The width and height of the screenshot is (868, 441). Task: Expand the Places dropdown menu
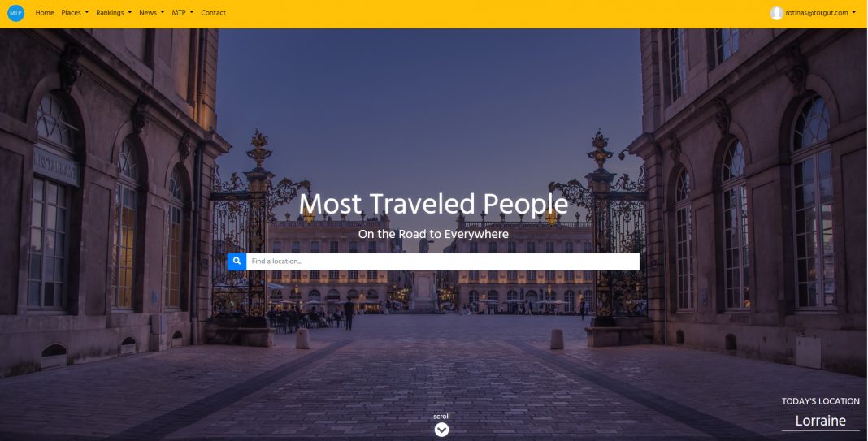tap(75, 13)
